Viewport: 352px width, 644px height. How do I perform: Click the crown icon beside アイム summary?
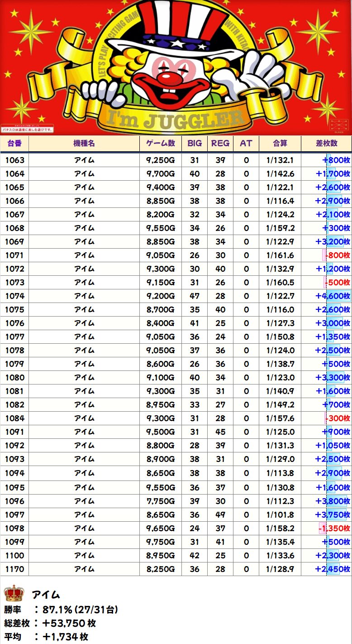14,593
